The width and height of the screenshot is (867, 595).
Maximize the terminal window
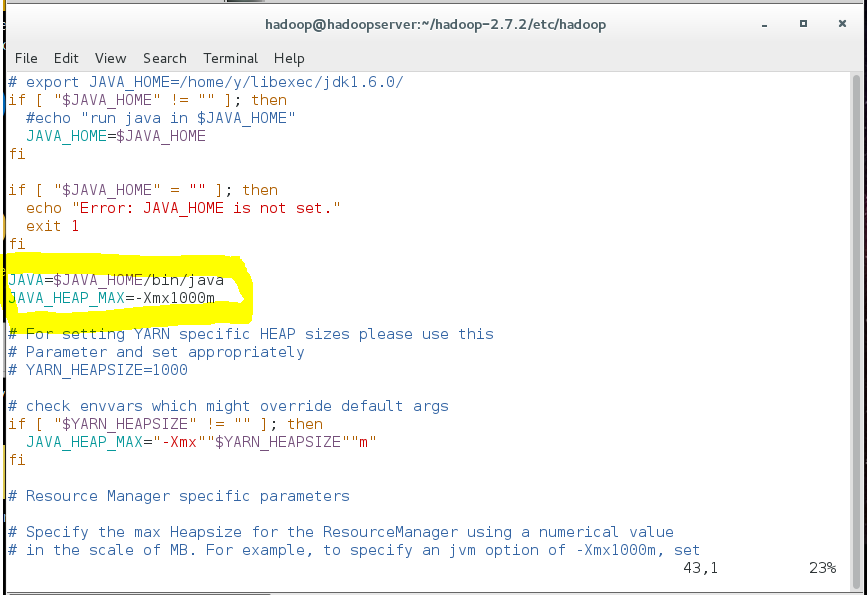803,24
